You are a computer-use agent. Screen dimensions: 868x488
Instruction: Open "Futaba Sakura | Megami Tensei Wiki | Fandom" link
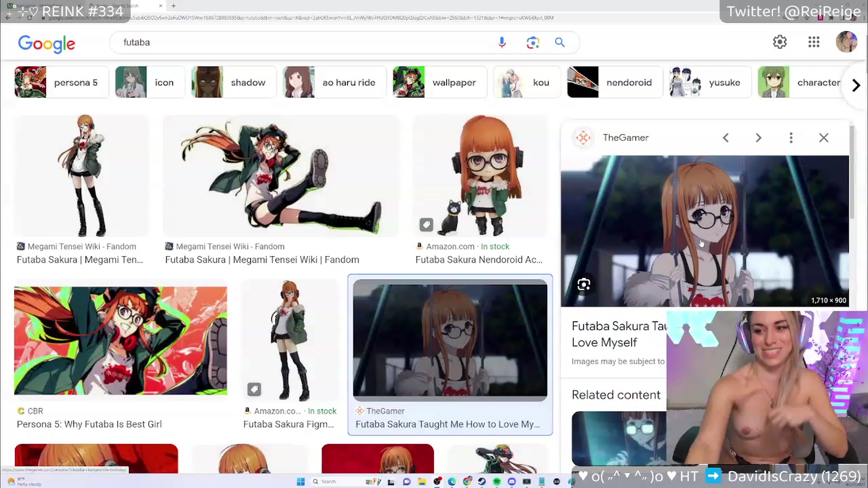tap(262, 260)
